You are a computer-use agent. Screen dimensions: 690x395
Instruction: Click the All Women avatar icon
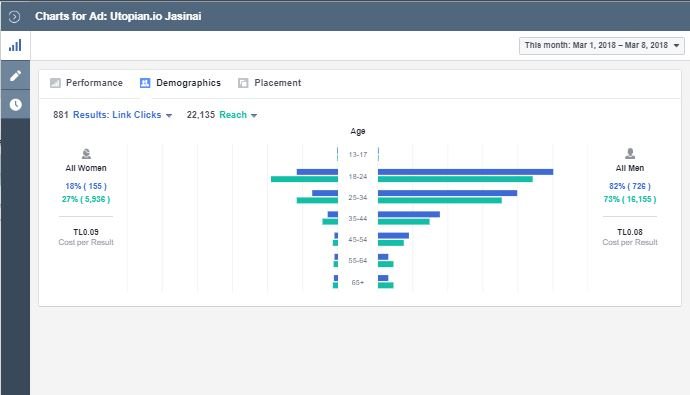86,154
